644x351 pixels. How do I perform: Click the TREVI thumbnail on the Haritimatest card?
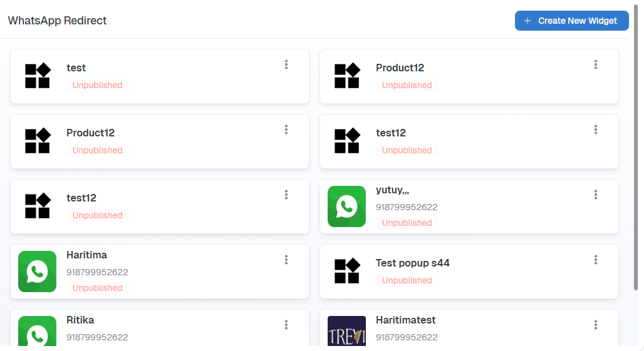346,331
